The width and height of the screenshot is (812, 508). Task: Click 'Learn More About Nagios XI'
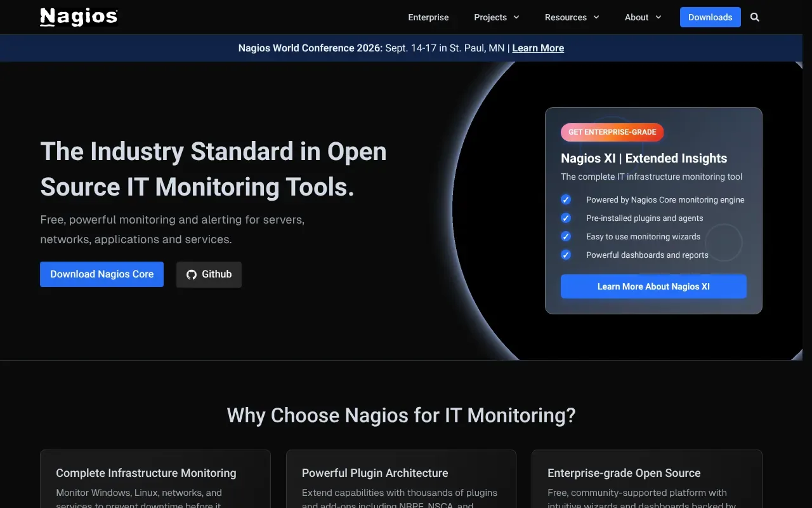[653, 286]
